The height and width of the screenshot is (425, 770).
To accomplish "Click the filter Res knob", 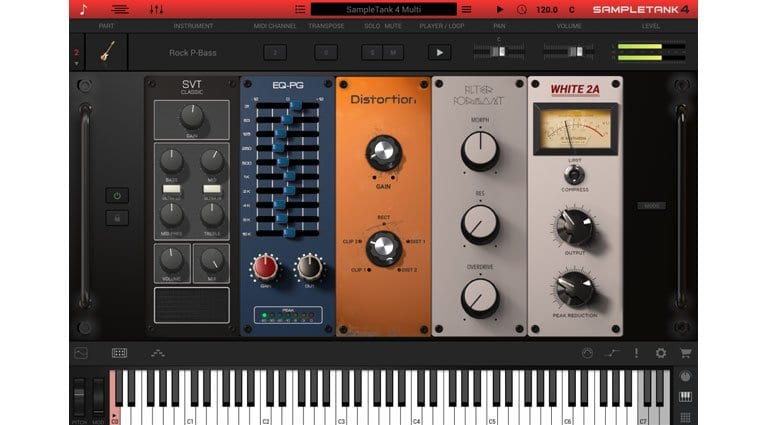I will [x=480, y=224].
